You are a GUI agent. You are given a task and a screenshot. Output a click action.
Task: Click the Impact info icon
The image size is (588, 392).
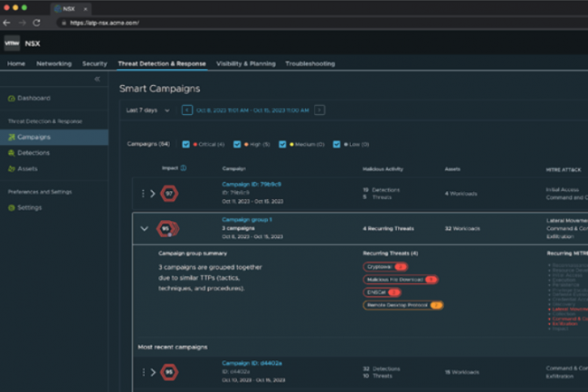[184, 167]
